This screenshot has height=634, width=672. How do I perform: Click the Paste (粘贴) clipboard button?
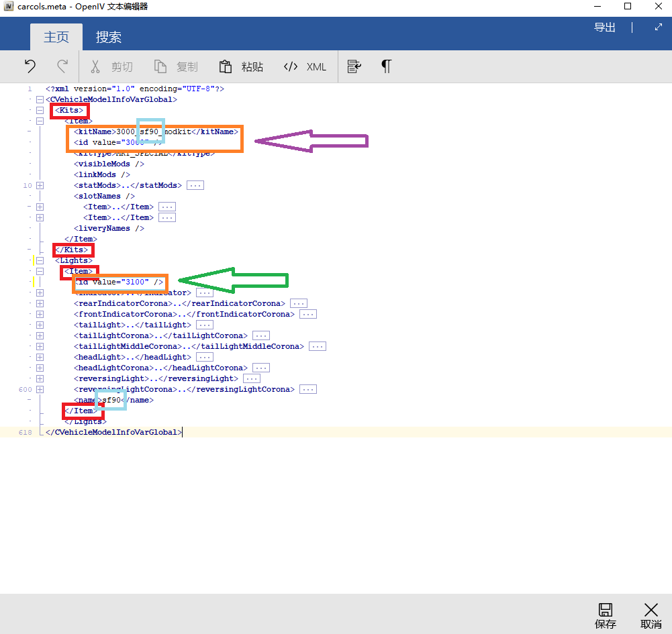[241, 66]
